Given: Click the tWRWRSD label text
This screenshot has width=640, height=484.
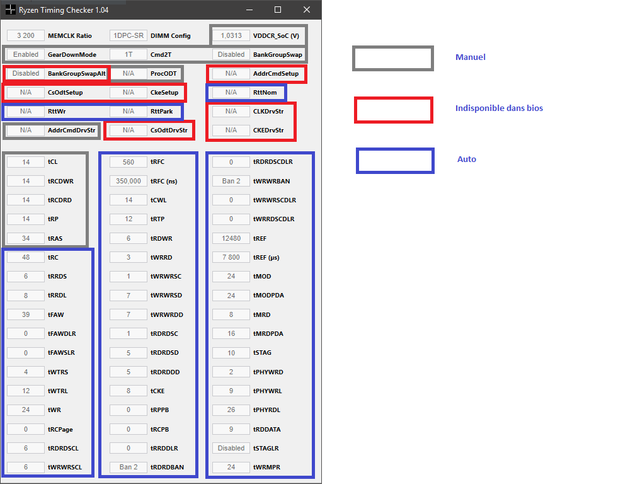Looking at the screenshot, I should click(166, 295).
